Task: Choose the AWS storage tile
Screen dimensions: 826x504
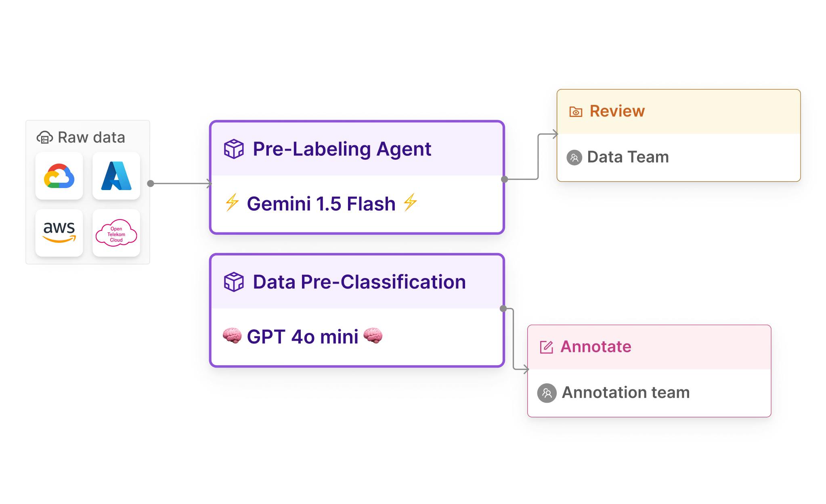Action: (x=59, y=233)
